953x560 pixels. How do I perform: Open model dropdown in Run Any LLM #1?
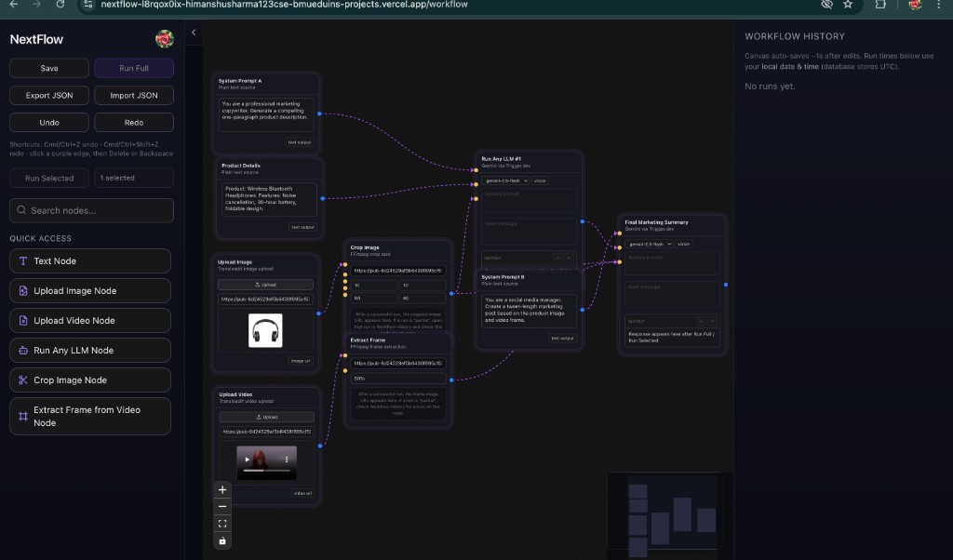tap(505, 180)
